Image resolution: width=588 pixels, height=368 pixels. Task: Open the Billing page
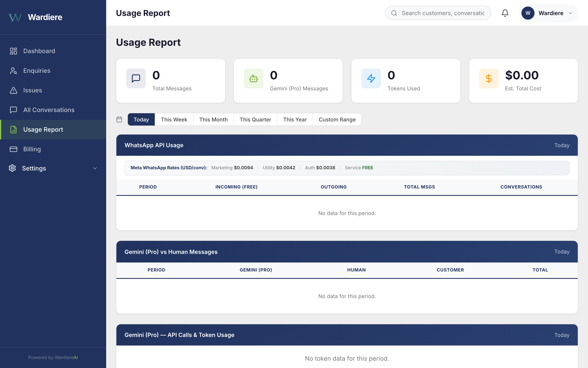pos(53,149)
